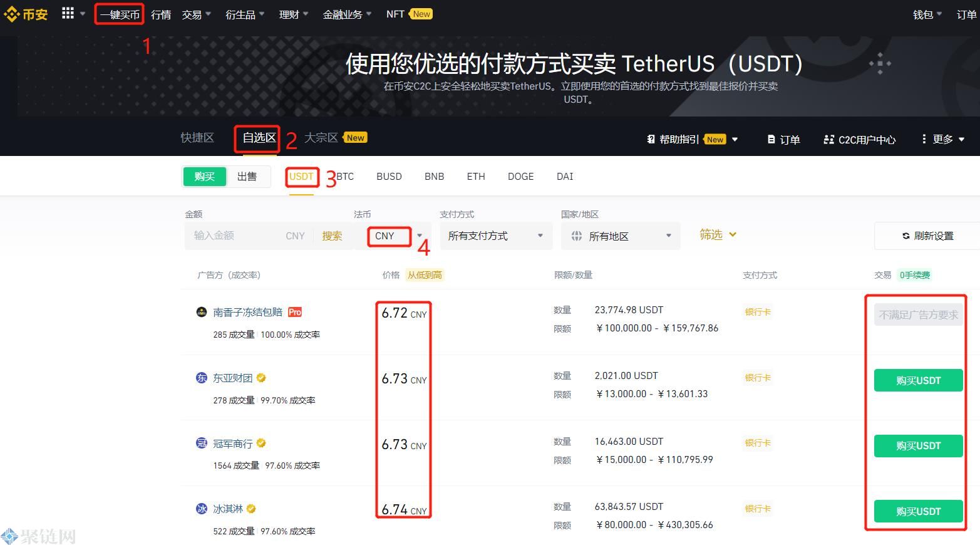This screenshot has height=545, width=980.
Task: Open the 所有支付方式 dropdown
Action: [x=496, y=236]
